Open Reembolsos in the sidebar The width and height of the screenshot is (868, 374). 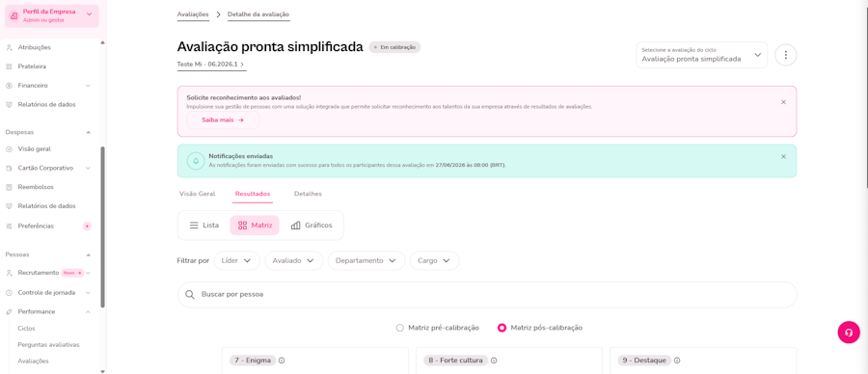(36, 187)
